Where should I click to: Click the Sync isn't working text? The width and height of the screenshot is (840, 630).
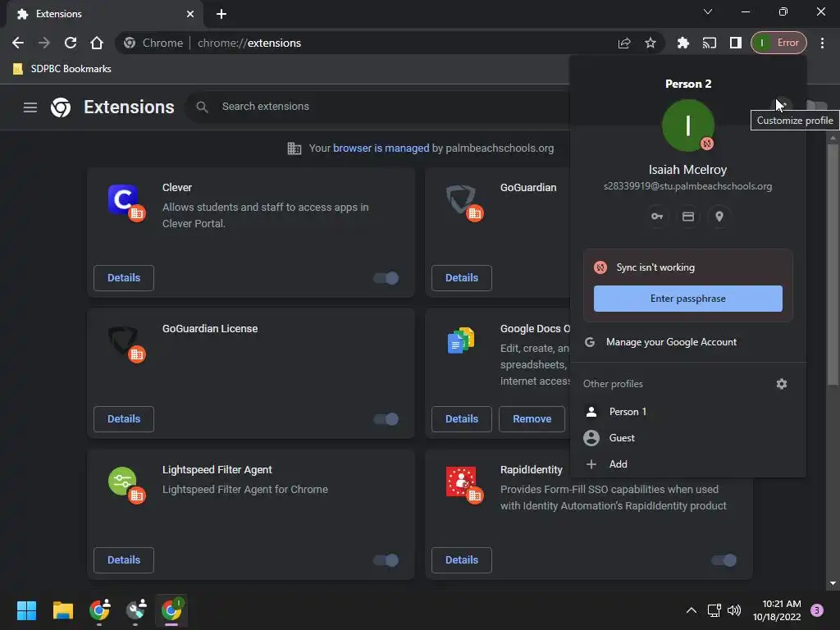click(655, 267)
